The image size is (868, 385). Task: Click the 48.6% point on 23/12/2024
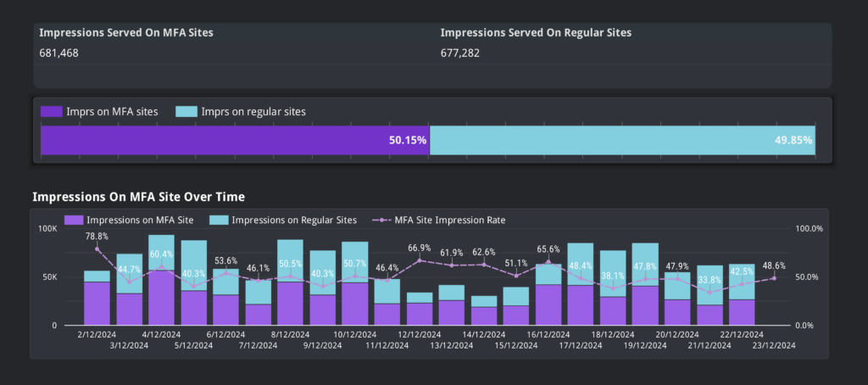(774, 278)
